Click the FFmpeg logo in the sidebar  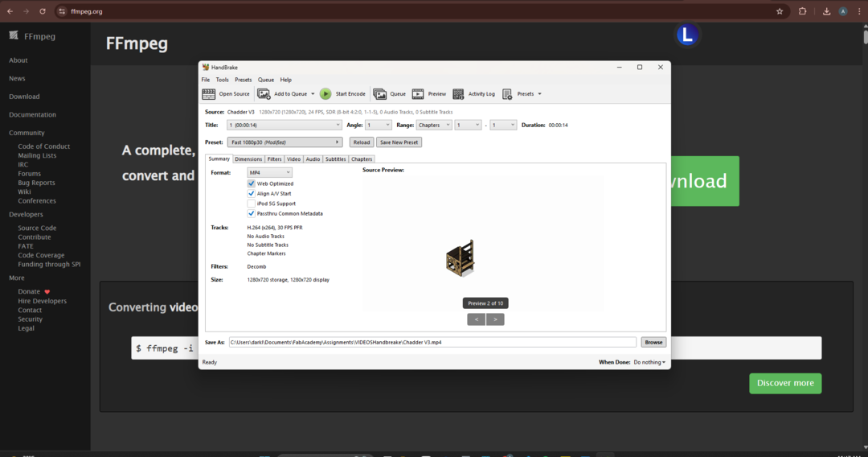click(14, 35)
